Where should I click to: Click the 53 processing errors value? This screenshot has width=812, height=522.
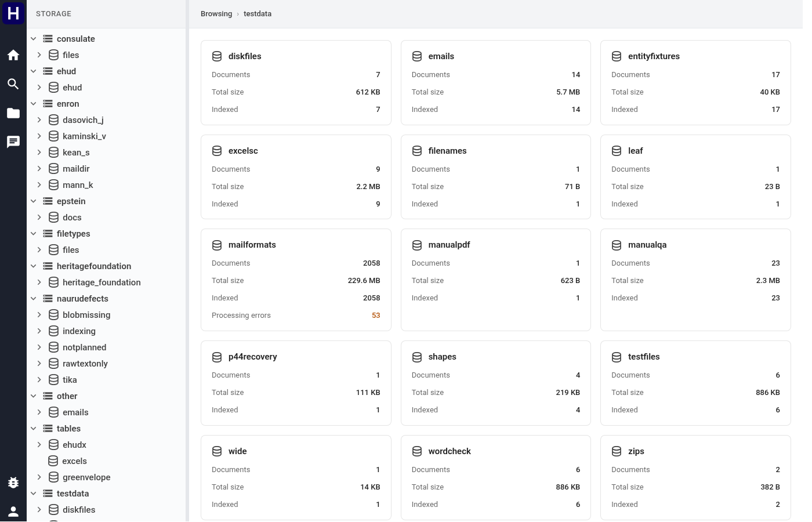pos(376,316)
